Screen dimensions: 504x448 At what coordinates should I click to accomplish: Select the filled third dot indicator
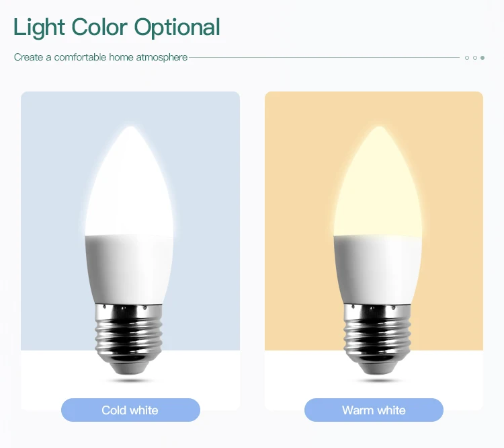(482, 58)
